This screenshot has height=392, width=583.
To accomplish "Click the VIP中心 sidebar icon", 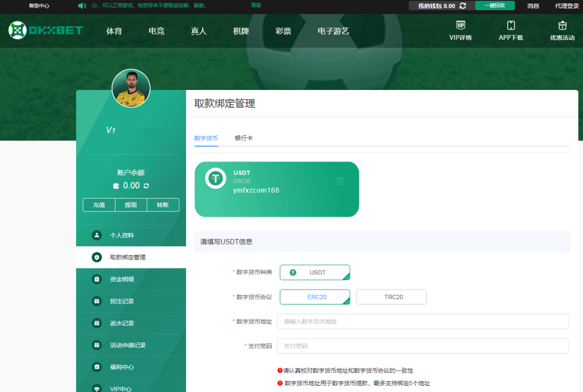I will [96, 389].
